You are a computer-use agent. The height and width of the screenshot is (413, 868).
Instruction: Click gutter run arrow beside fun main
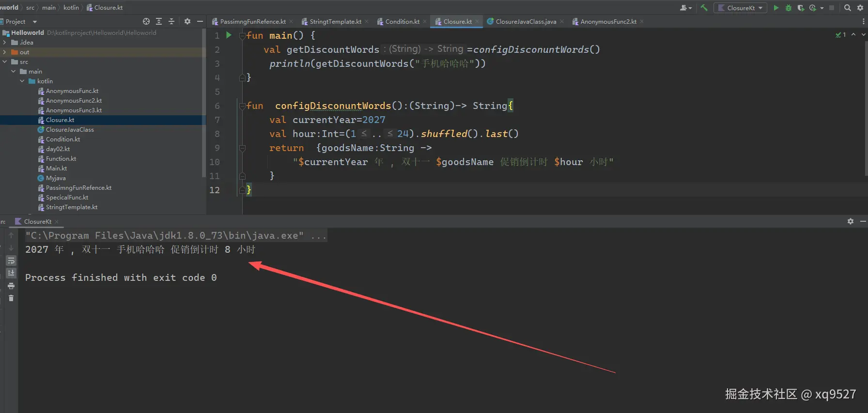(229, 35)
